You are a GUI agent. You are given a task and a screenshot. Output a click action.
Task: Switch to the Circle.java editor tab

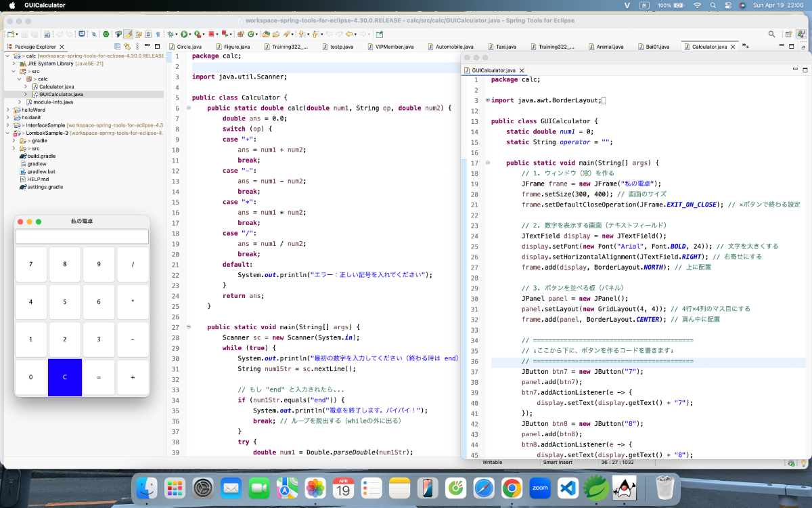pyautogui.click(x=189, y=47)
